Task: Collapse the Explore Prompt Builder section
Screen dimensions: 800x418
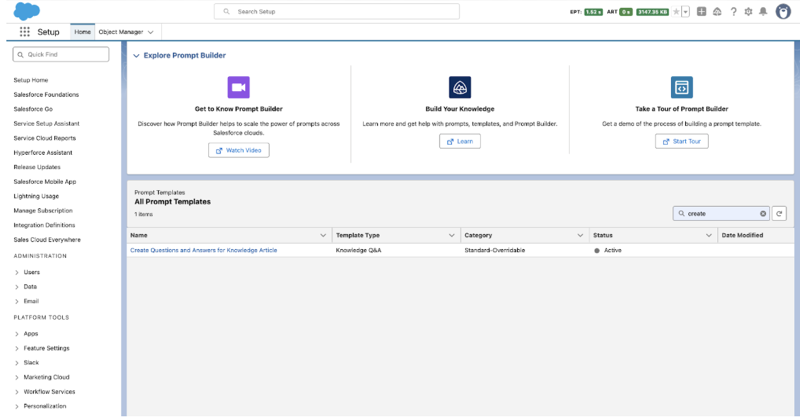Action: point(136,56)
